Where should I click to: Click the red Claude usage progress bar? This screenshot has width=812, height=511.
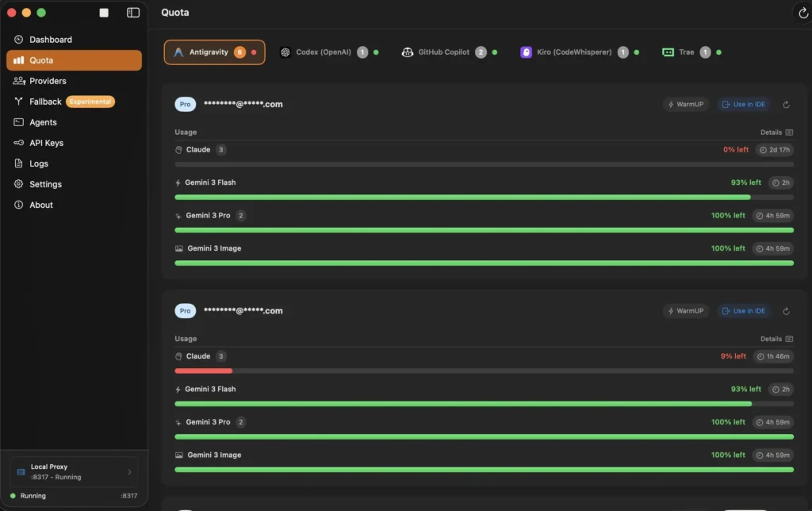pyautogui.click(x=203, y=371)
